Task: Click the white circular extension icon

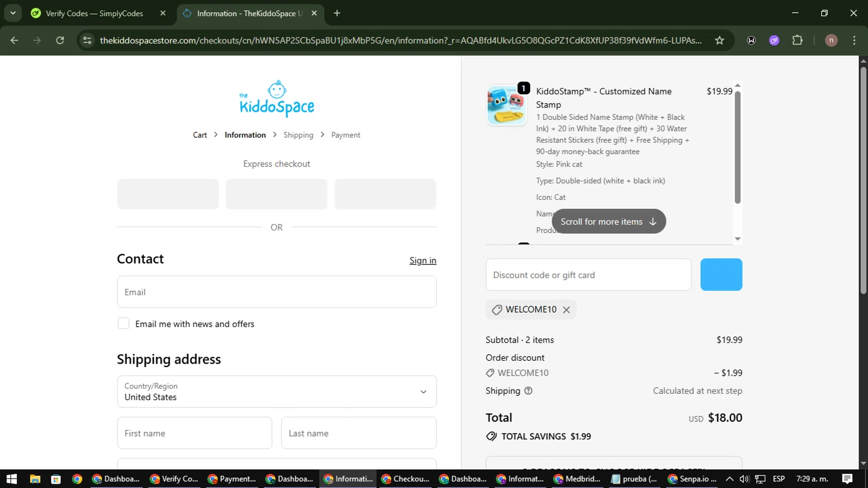Action: (x=751, y=40)
